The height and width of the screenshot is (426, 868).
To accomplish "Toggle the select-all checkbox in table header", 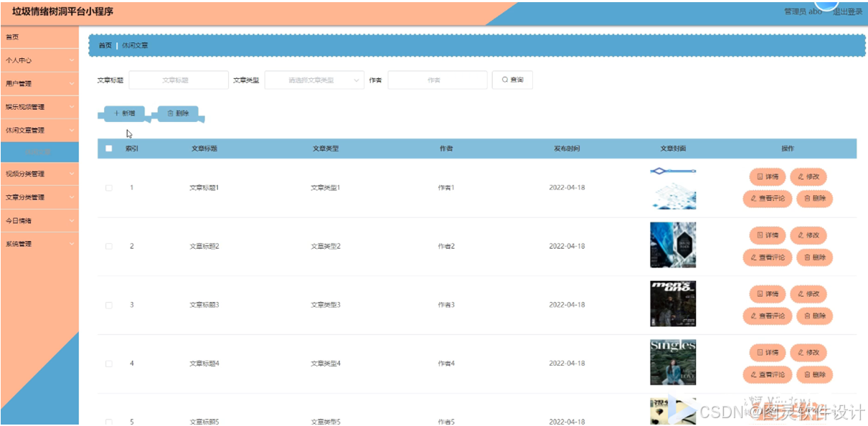I will tap(109, 148).
